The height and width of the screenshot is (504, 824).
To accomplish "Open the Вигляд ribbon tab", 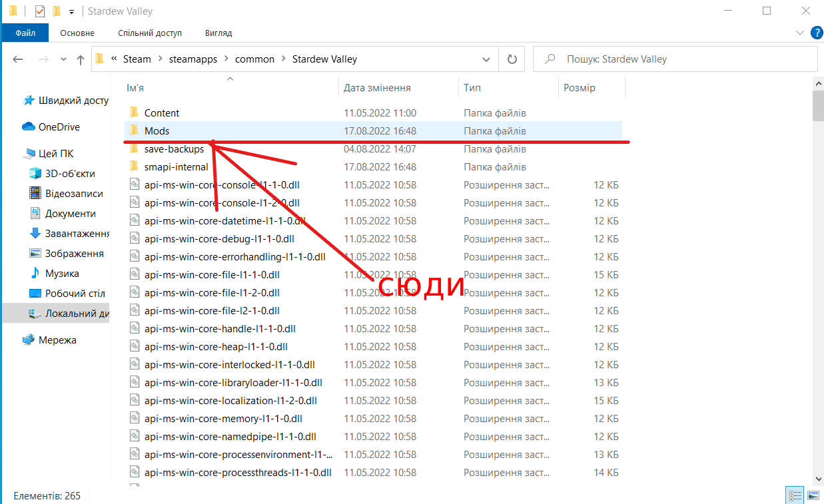I will (218, 33).
